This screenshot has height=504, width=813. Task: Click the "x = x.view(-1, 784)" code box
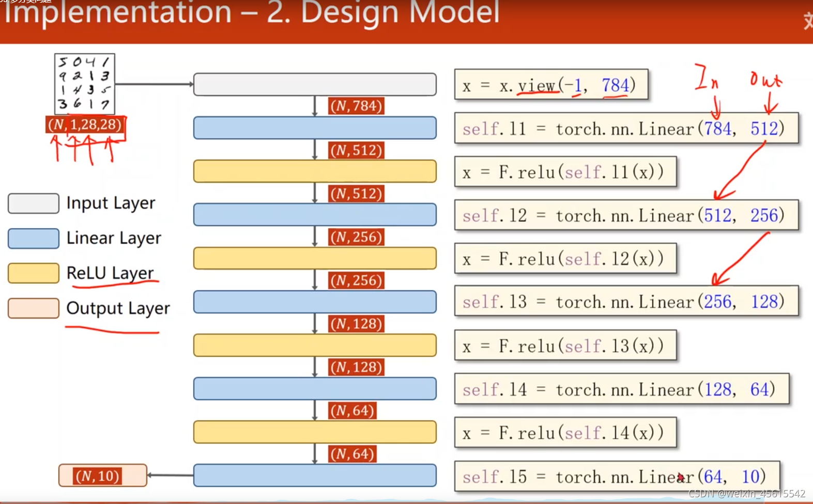coord(551,84)
